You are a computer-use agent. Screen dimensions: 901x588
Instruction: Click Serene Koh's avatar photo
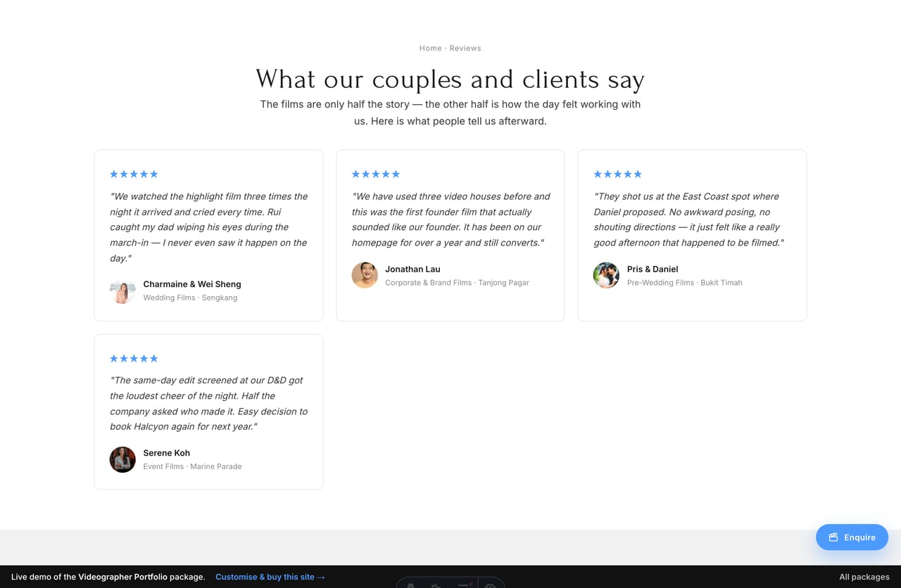coord(122,459)
